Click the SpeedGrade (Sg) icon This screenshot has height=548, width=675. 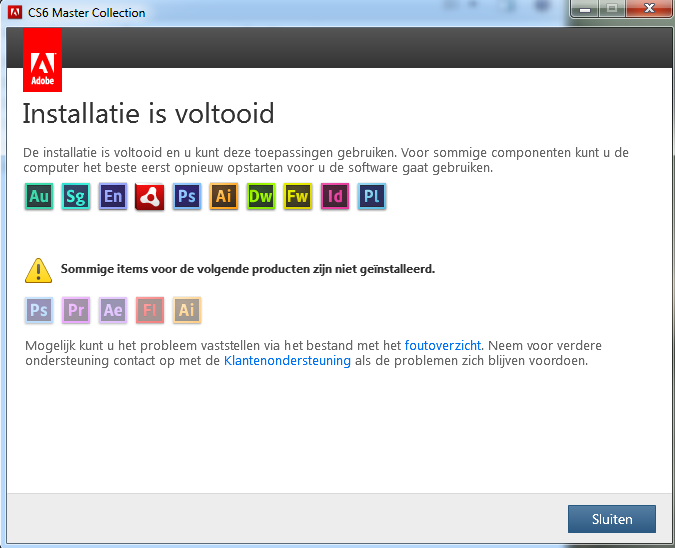(x=76, y=196)
